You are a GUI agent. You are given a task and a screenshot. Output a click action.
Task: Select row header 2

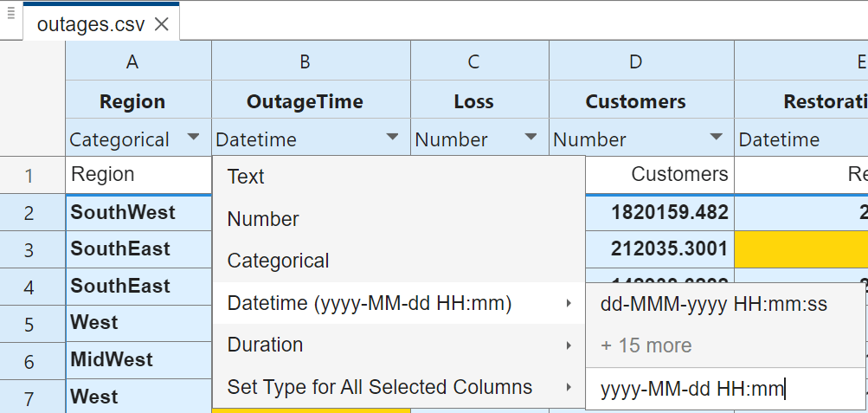pyautogui.click(x=33, y=212)
